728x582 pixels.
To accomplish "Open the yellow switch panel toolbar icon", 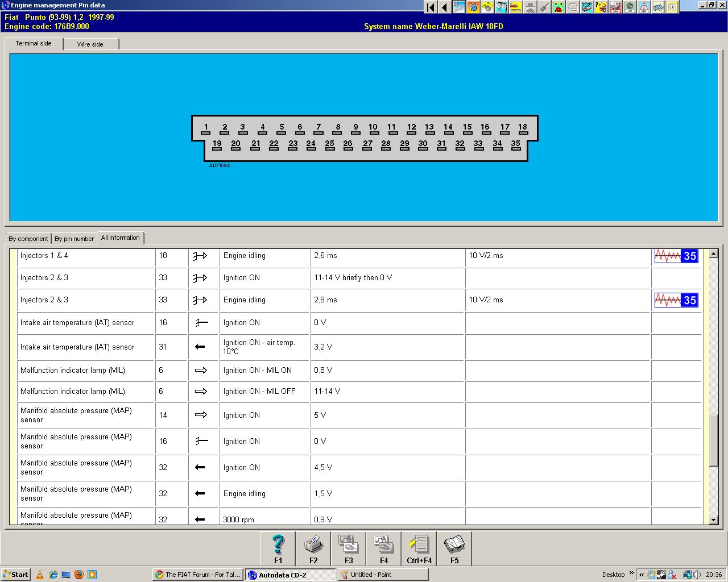I will point(672,7).
